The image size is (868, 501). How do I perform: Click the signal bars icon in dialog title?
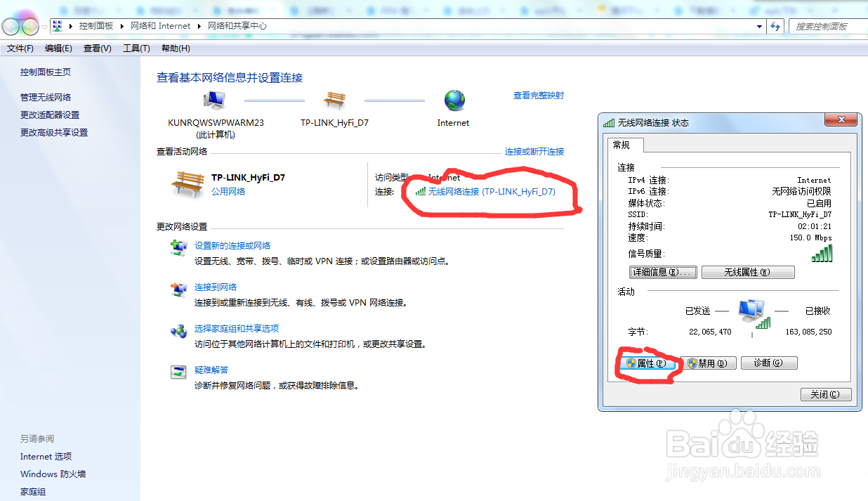609,122
